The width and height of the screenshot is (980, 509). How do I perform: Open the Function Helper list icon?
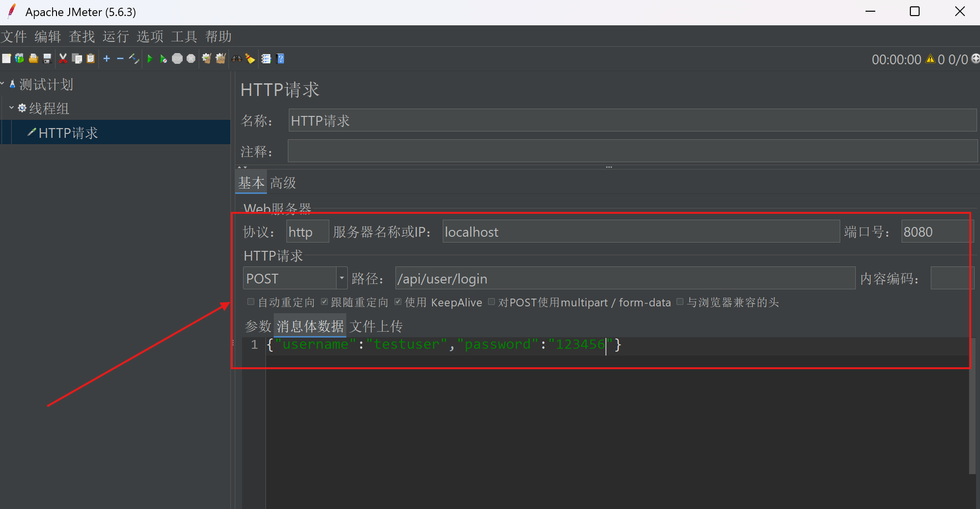(x=266, y=59)
